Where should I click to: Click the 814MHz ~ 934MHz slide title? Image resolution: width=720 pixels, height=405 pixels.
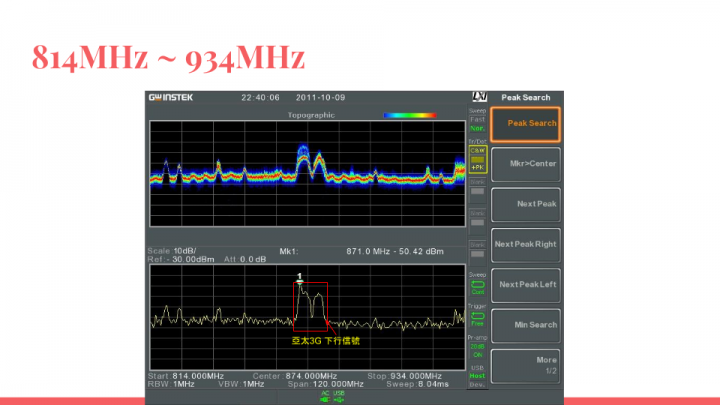(x=168, y=57)
